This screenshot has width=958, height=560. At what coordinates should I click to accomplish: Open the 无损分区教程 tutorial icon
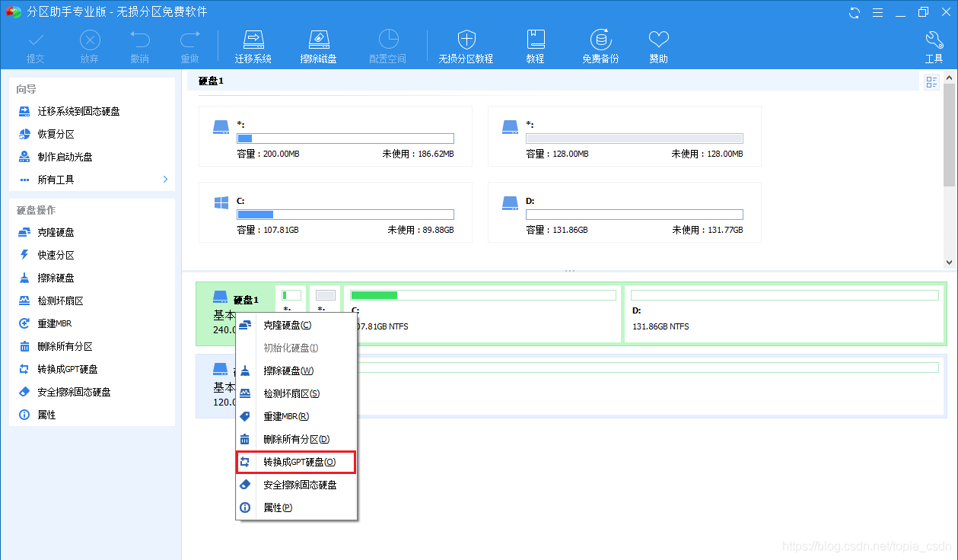[466, 47]
